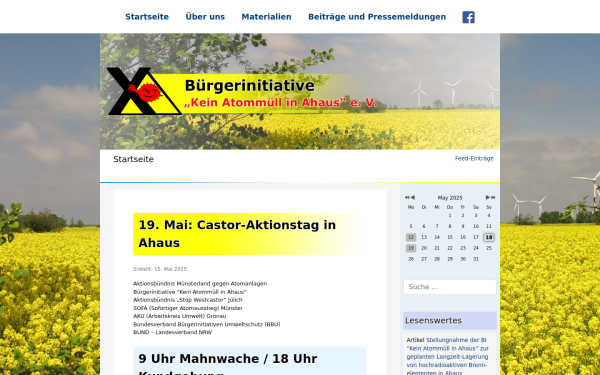Click the Startseite breadcrumb text
600x375 pixels.
coord(134,159)
